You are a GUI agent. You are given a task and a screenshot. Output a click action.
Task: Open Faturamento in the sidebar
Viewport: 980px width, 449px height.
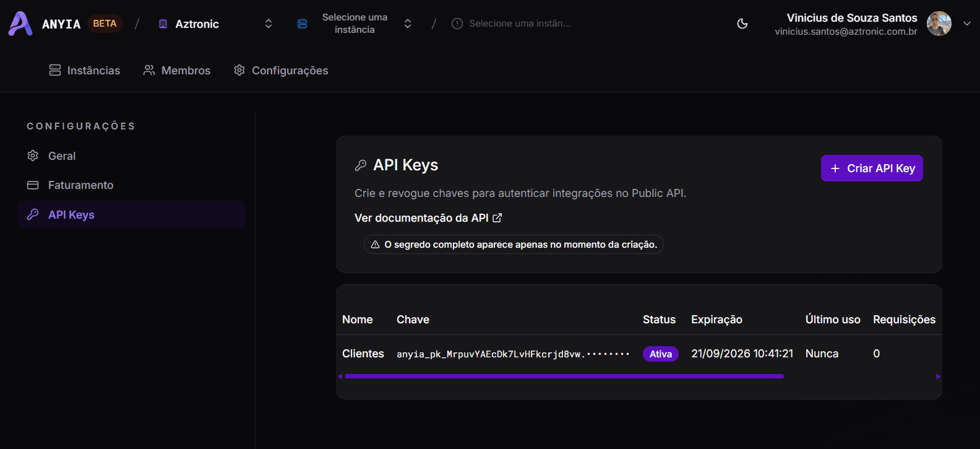[131, 185]
